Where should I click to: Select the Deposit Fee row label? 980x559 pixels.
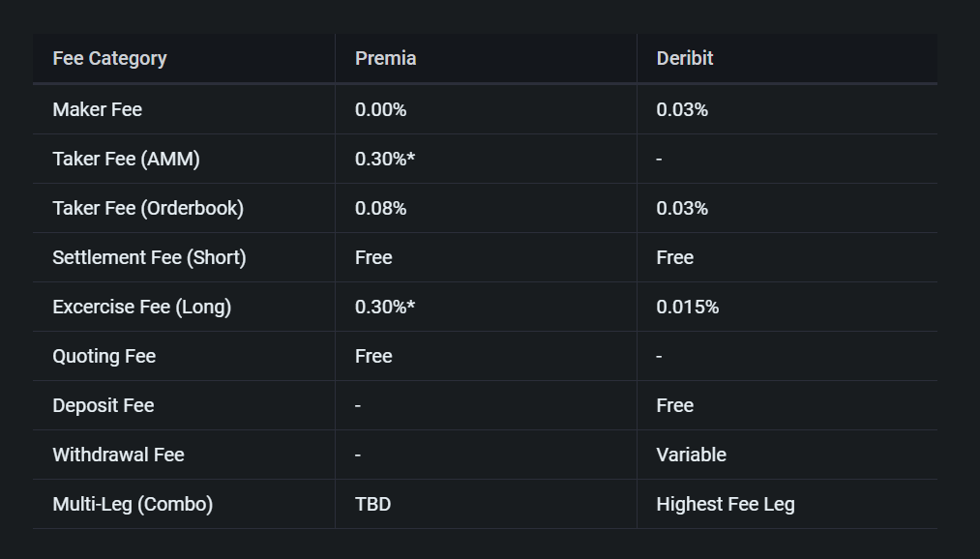pos(103,405)
